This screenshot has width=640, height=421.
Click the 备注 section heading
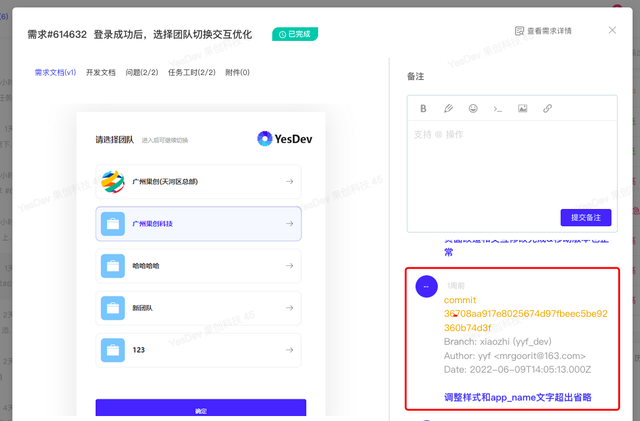pos(416,76)
